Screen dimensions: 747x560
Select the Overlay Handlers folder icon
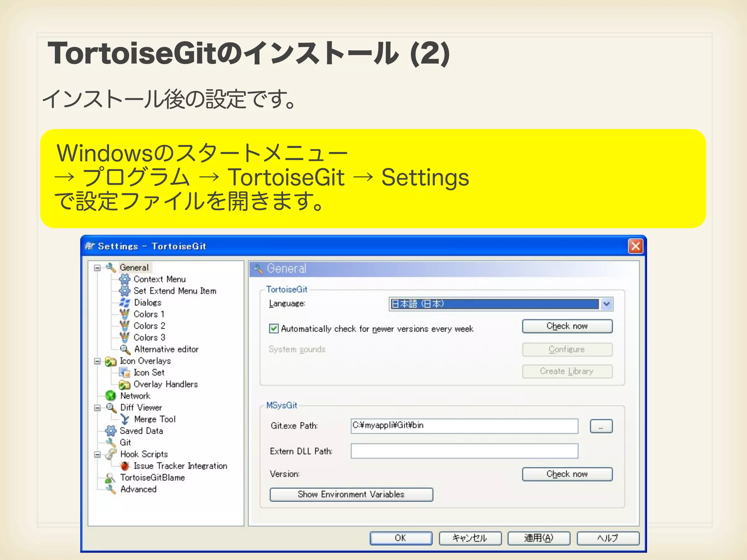[x=125, y=384]
